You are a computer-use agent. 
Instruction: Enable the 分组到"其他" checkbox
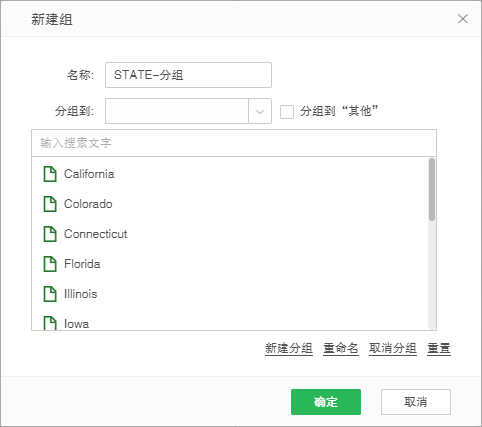(287, 112)
